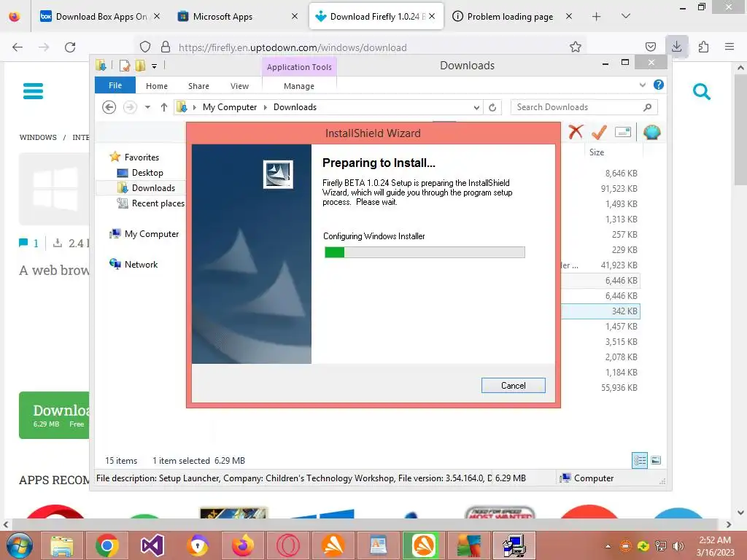Reload the Firefox page

pyautogui.click(x=70, y=47)
